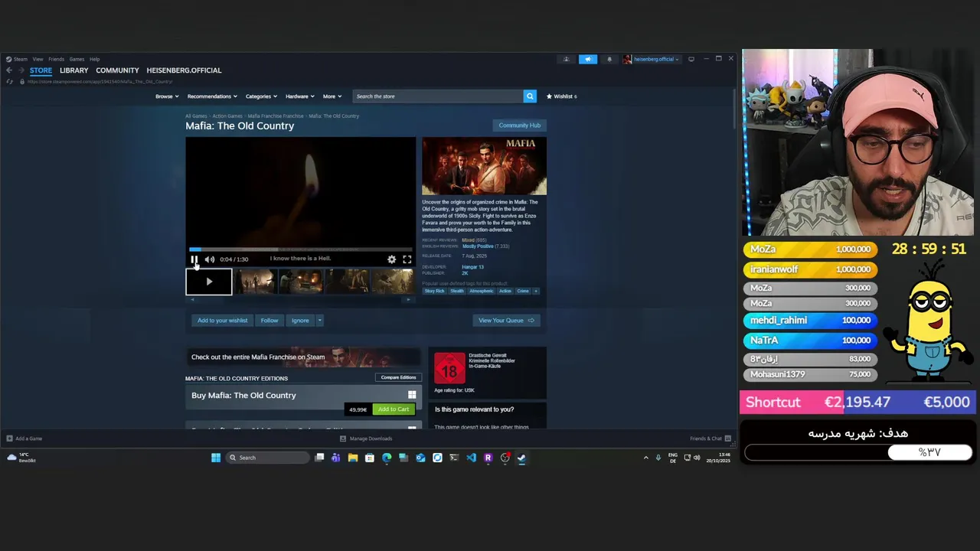Click the Big Picture mode monitor icon

(x=691, y=59)
